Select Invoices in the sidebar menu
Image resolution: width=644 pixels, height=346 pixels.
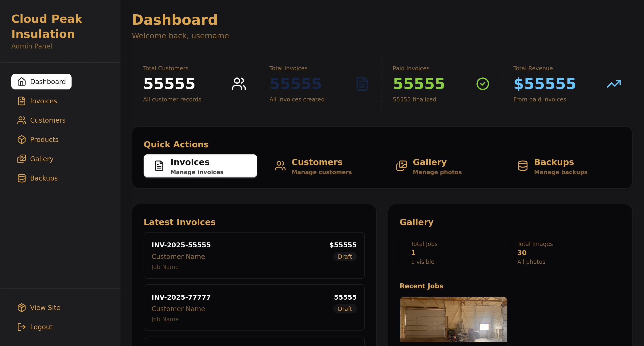click(44, 101)
